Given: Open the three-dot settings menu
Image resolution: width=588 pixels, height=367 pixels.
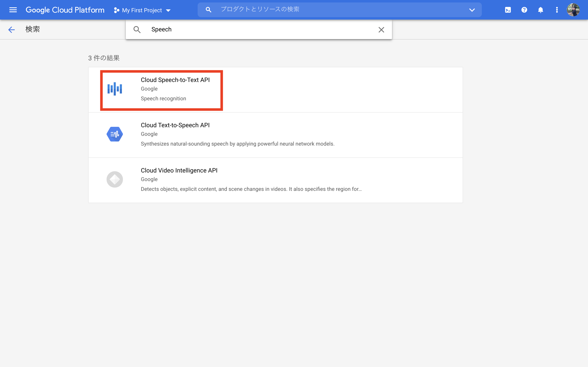Looking at the screenshot, I should (557, 10).
